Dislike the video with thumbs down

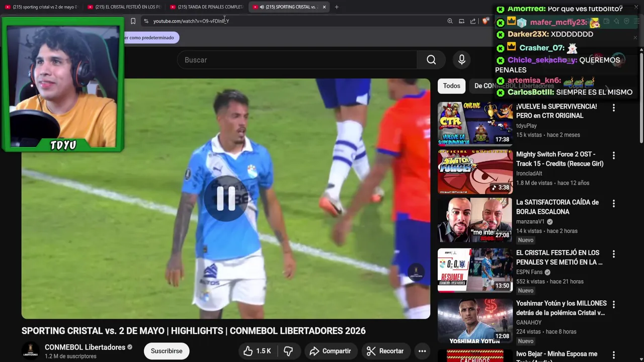(288, 351)
